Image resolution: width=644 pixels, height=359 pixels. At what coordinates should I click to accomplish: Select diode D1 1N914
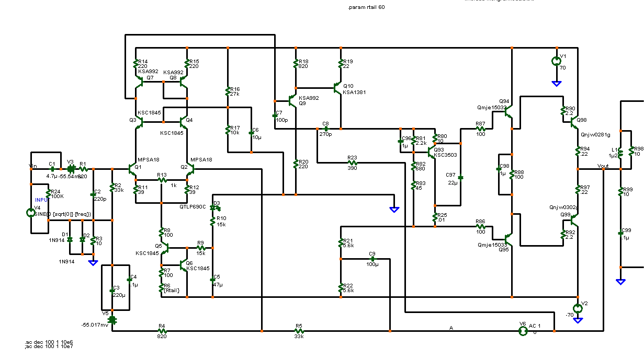(x=70, y=239)
